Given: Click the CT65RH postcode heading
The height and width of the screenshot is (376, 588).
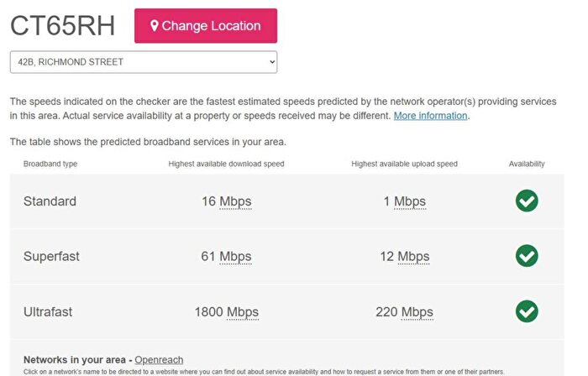Looking at the screenshot, I should point(62,26).
